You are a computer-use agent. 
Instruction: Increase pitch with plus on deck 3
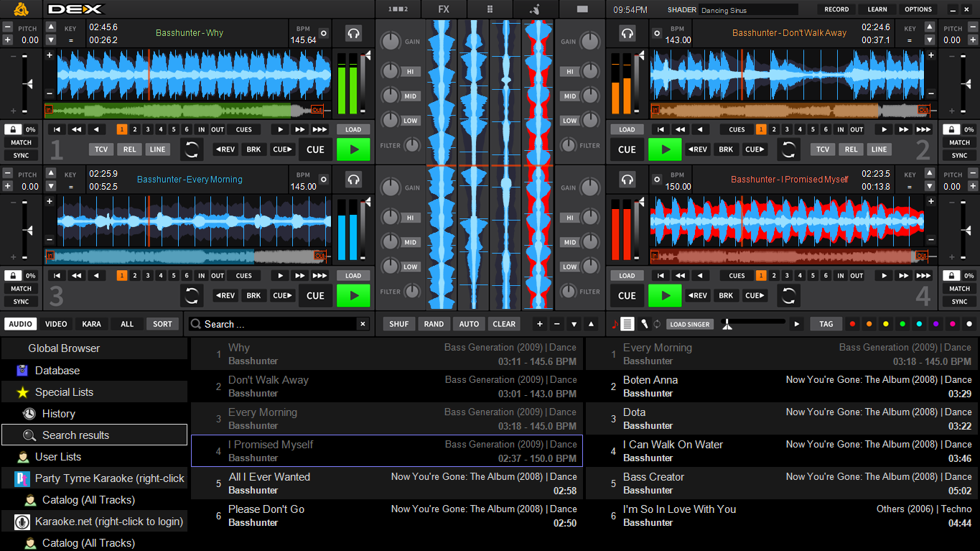pos(7,186)
